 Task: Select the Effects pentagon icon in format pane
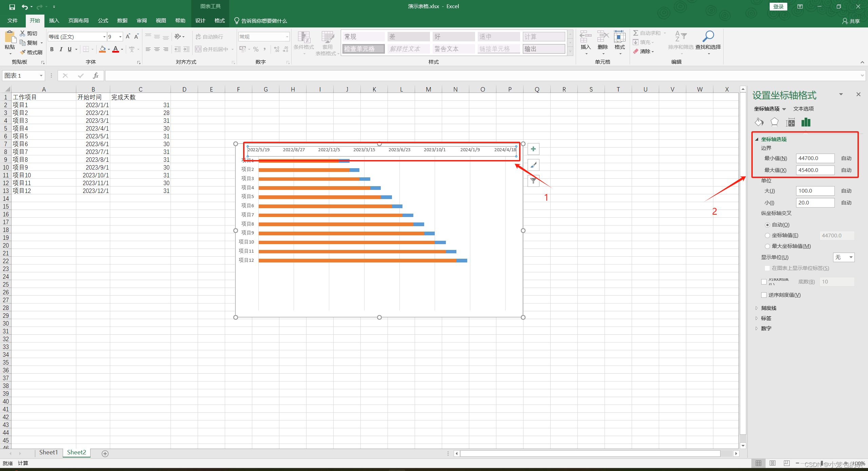point(774,122)
